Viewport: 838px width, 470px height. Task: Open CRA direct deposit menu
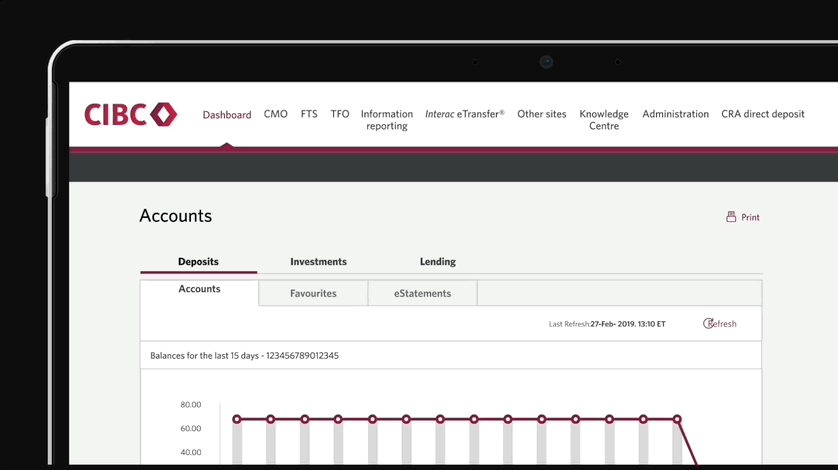(x=763, y=114)
